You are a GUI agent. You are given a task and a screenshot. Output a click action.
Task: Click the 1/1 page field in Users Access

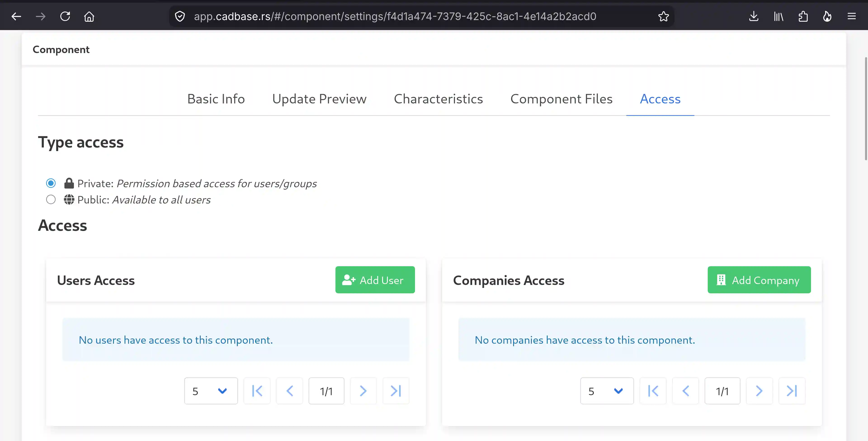[x=326, y=391]
